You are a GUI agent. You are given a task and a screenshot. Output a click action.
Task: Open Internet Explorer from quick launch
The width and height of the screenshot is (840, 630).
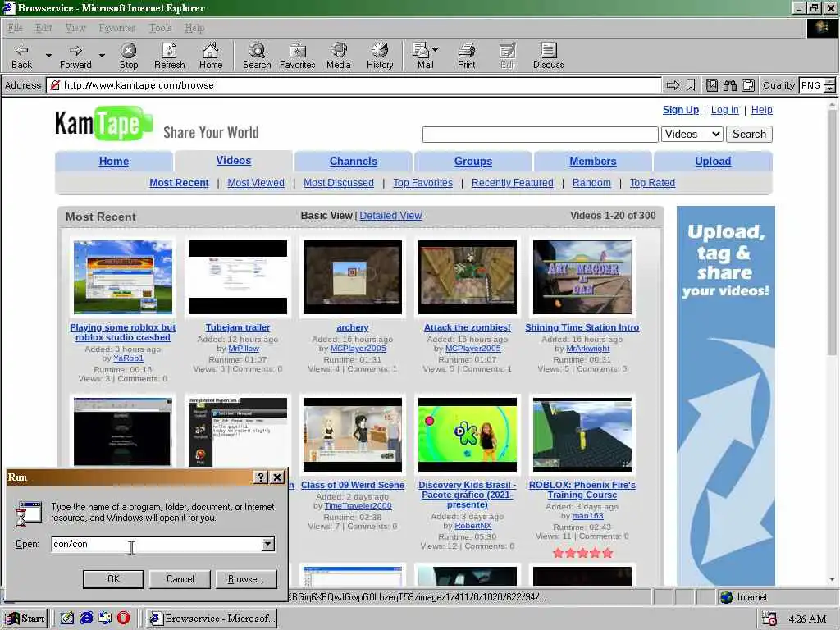coord(86,618)
